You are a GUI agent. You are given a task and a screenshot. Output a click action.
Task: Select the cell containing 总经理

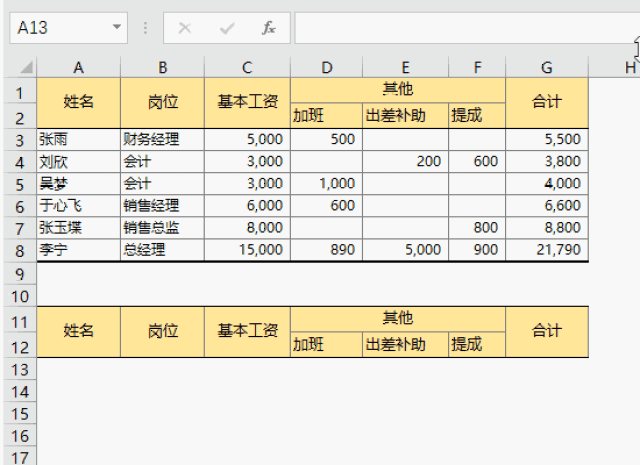point(162,250)
